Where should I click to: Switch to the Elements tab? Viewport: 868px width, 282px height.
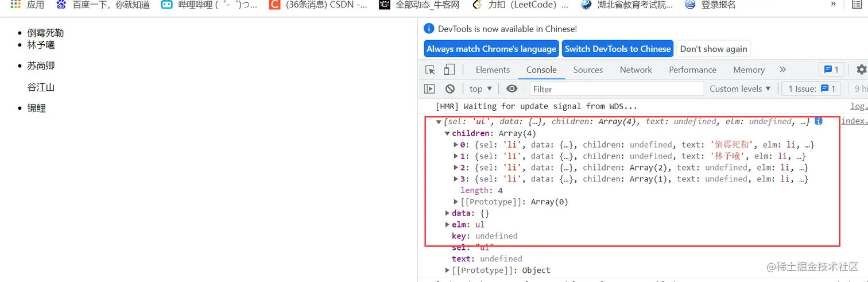[x=493, y=69]
